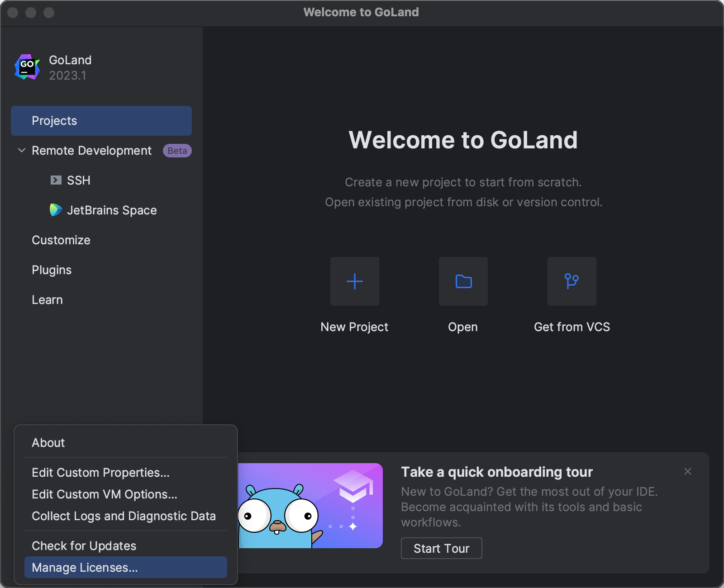Open the Customize section
Viewport: 724px width, 588px height.
click(61, 240)
